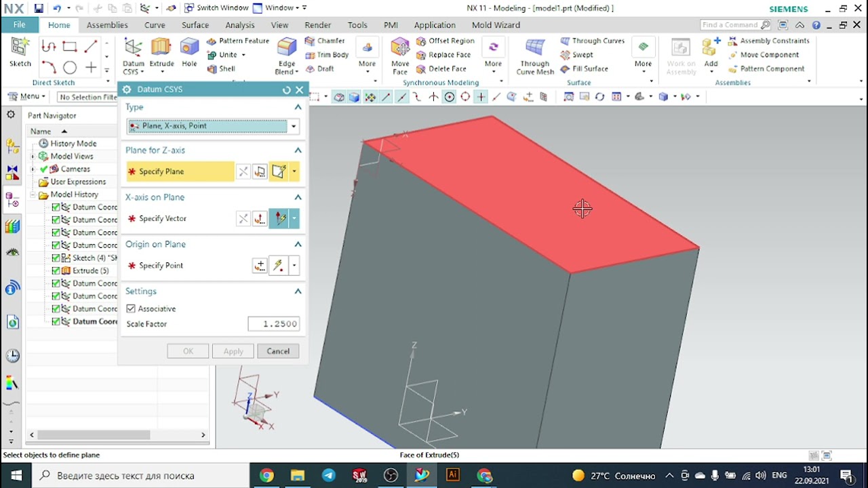Click the Delete Face command

pyautogui.click(x=441, y=68)
